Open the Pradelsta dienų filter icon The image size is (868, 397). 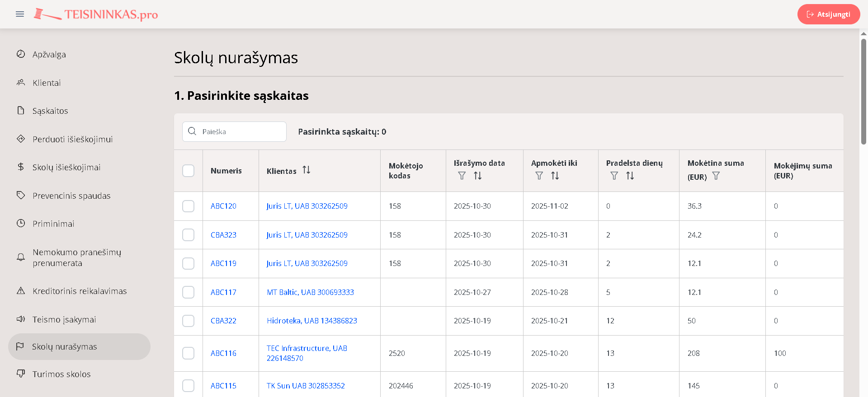(614, 176)
